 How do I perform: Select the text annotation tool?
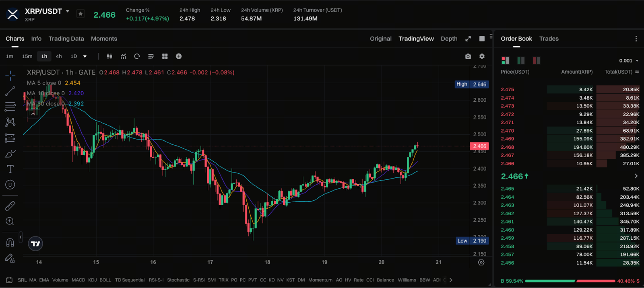pyautogui.click(x=10, y=169)
